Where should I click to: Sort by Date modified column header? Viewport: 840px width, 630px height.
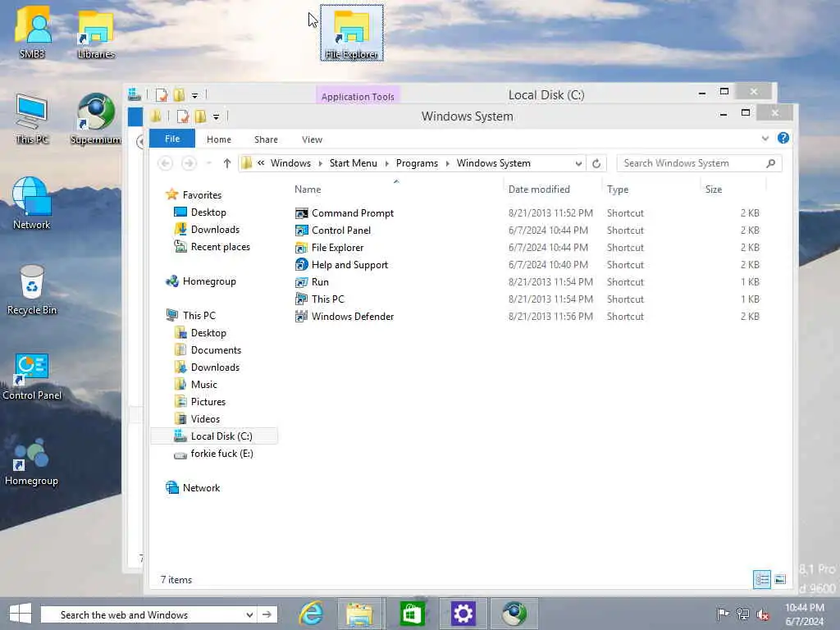tap(539, 189)
